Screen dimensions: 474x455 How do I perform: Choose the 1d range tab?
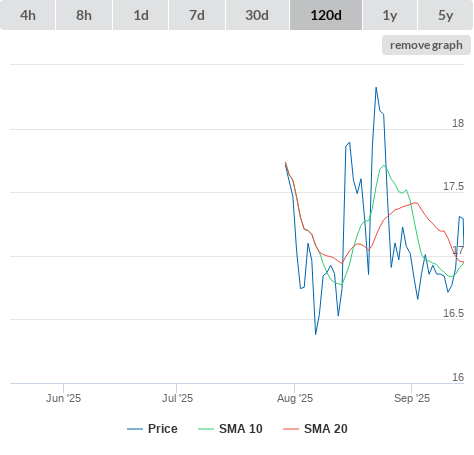coord(141,15)
